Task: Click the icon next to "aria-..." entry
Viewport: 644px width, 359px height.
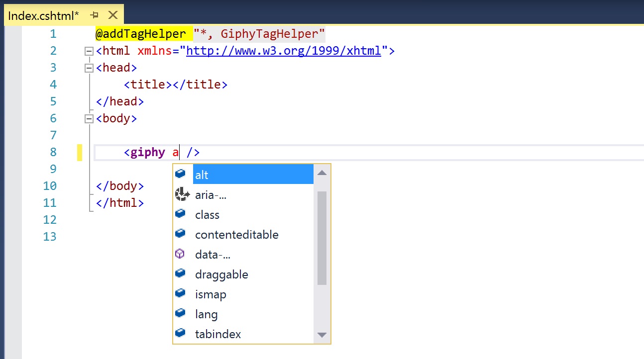Action: pyautogui.click(x=181, y=194)
